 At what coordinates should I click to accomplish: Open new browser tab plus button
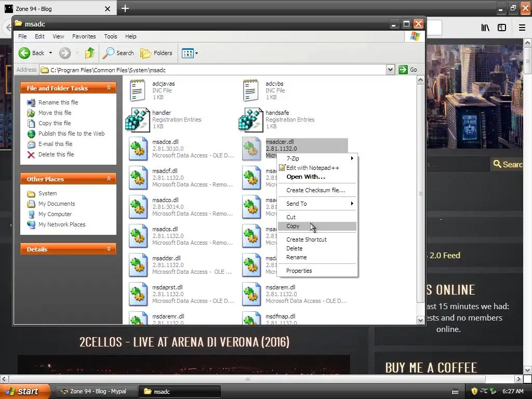pos(125,8)
